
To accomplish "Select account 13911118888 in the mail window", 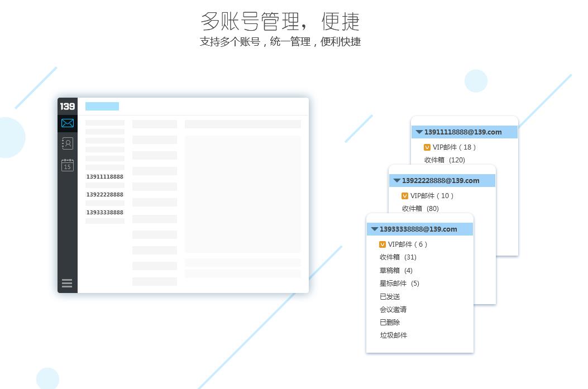I will (105, 176).
